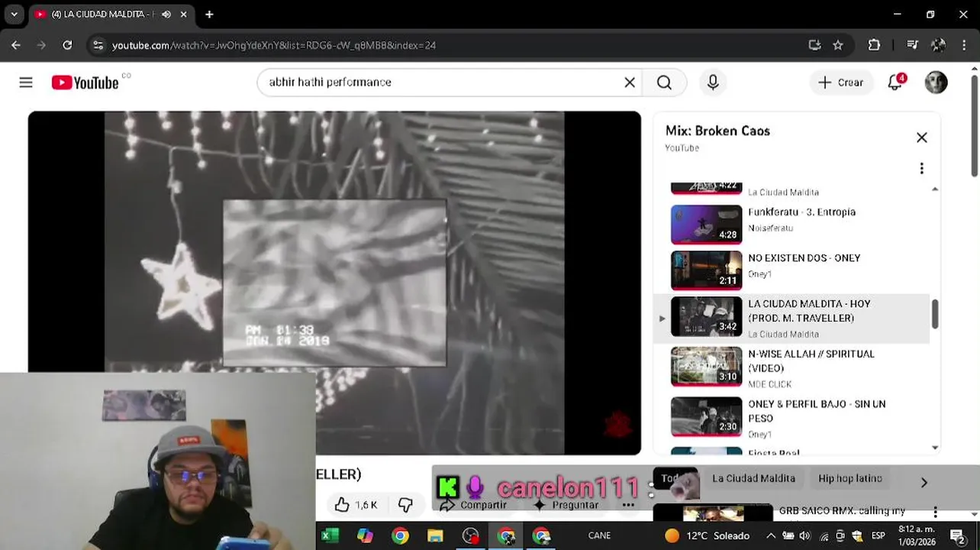Viewport: 980px width, 550px height.
Task: Click the Compartir share button
Action: pos(473,505)
